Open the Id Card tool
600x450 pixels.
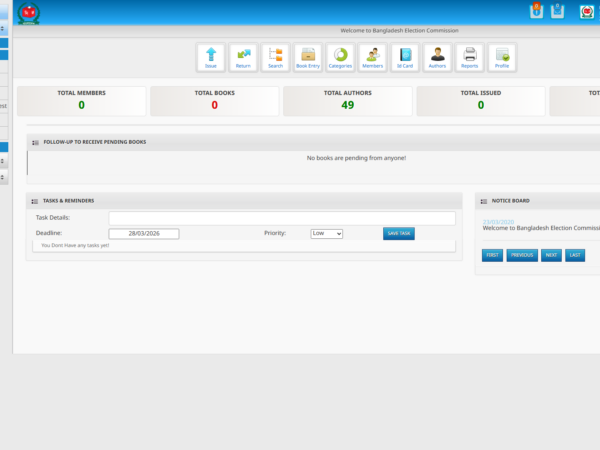pyautogui.click(x=405, y=58)
